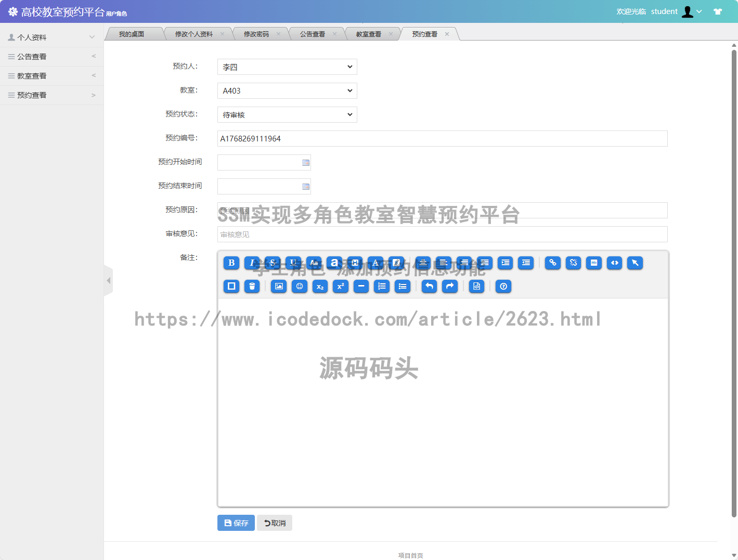Toggle strikethrough text formatting
Viewport: 738px width, 560px height.
click(x=273, y=263)
